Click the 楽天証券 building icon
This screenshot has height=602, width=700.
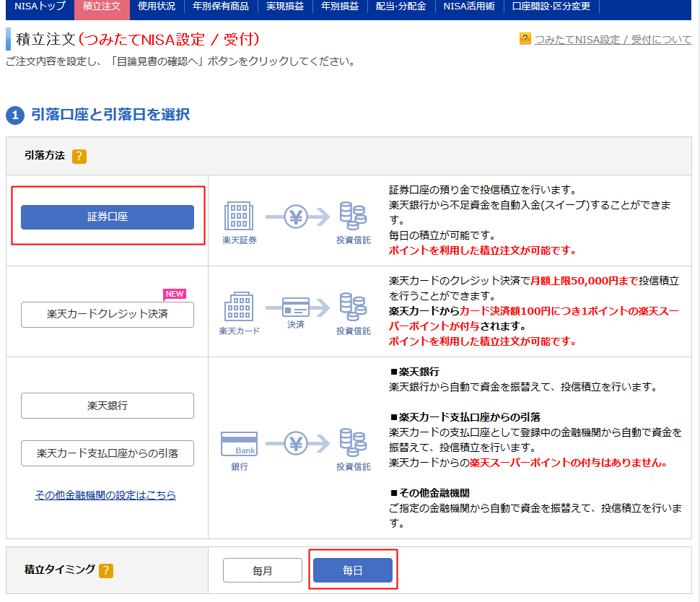coord(239,216)
